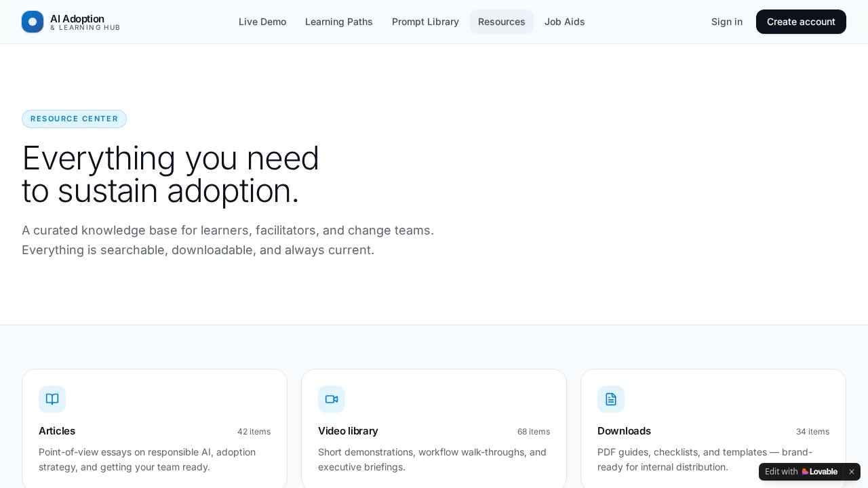Click the Articles description about responsible AI essays
Screen dimensions: 868x488
pos(147,460)
